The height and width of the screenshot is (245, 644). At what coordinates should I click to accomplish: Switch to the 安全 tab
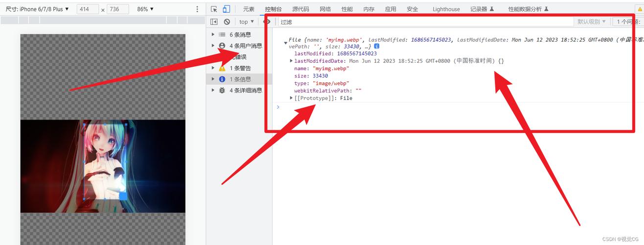coord(413,9)
